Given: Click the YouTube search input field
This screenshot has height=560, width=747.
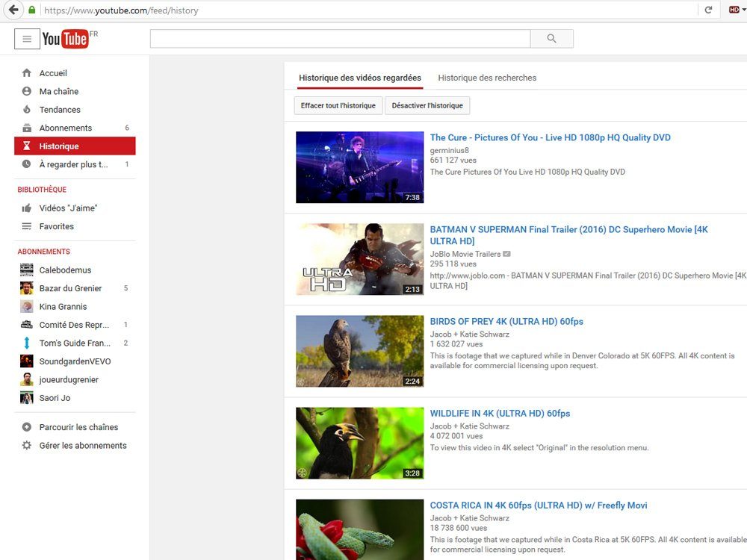Looking at the screenshot, I should (340, 39).
